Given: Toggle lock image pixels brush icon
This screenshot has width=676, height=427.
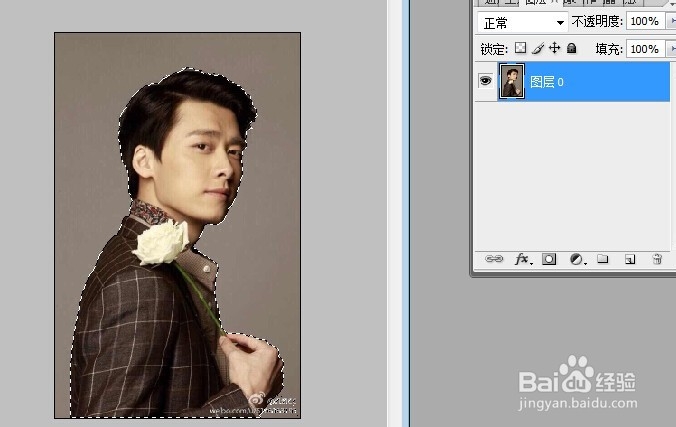Looking at the screenshot, I should (538, 48).
